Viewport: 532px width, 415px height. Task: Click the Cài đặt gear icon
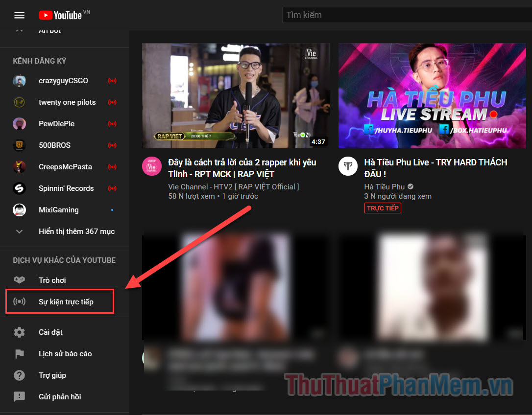click(19, 332)
